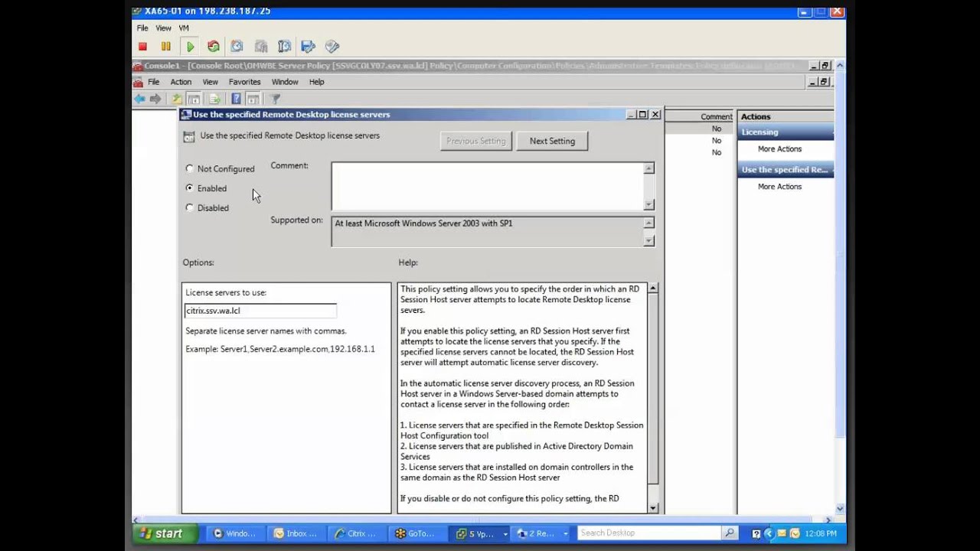Select the Not Configured radio button
This screenshot has width=980, height=551.
point(190,168)
